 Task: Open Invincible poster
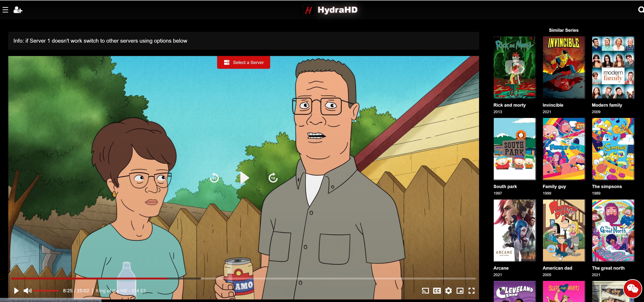coord(564,67)
